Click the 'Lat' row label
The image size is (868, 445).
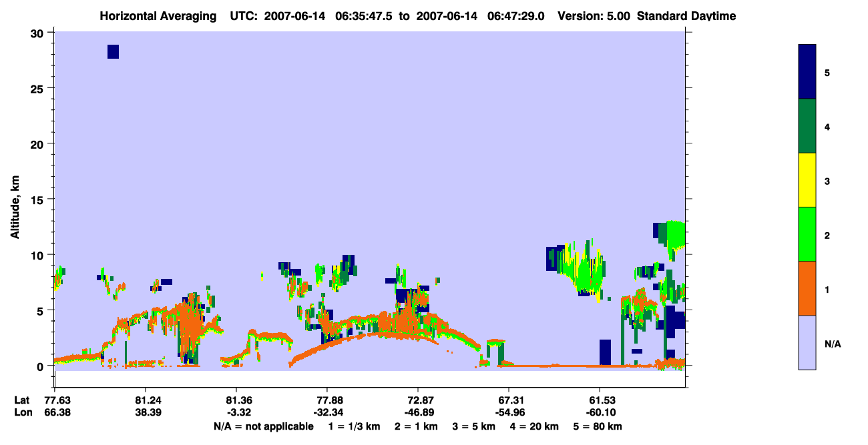pyautogui.click(x=21, y=400)
